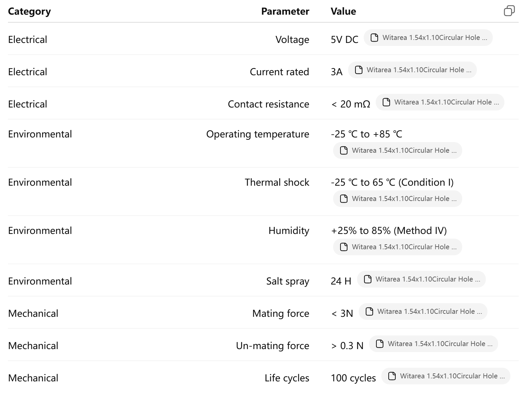Click the Salt spray parameter label
Image resolution: width=532 pixels, height=402 pixels.
[288, 281]
